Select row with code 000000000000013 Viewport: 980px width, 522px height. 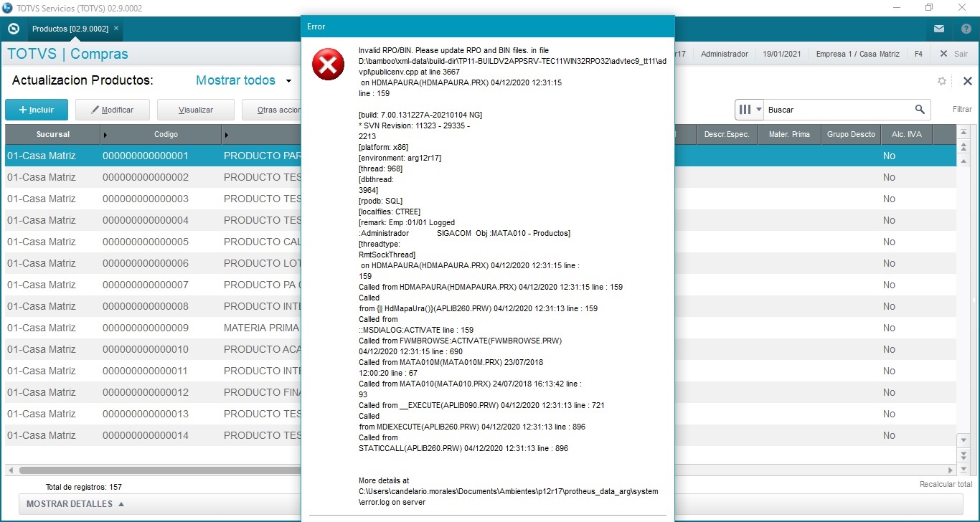click(481, 414)
